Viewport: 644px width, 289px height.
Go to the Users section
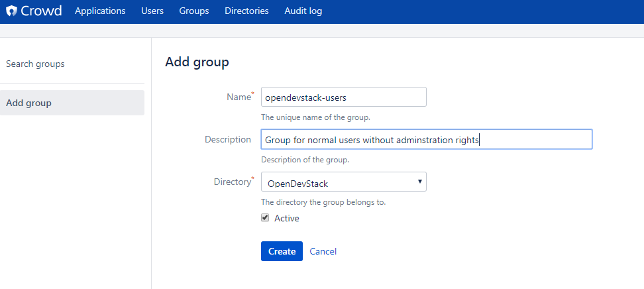152,11
